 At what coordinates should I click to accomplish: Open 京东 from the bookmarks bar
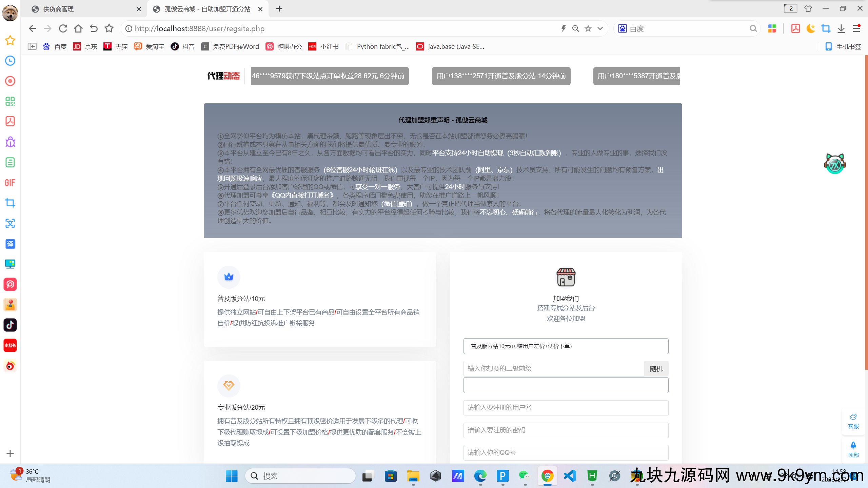(85, 46)
